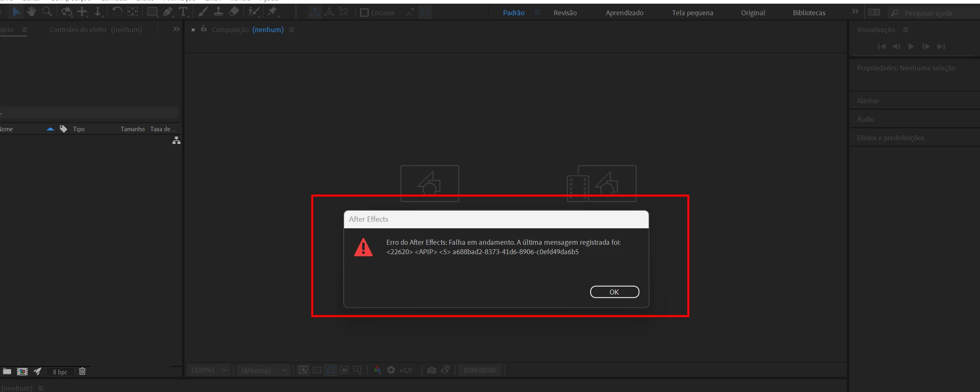Open the Controles do efeito tab

click(x=96, y=30)
